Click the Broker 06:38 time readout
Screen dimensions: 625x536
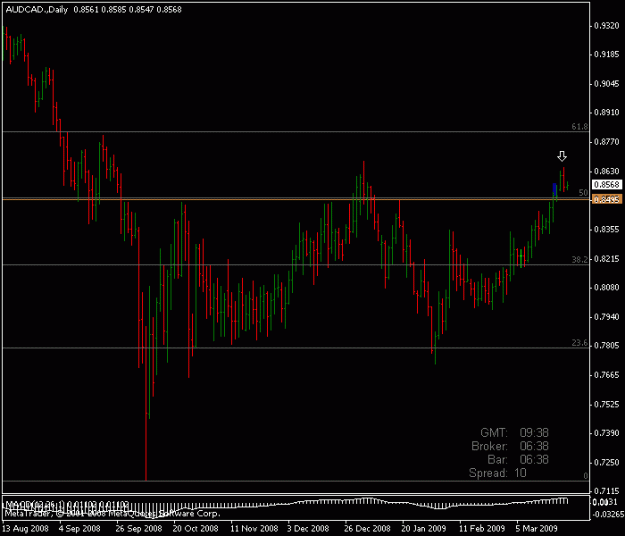click(510, 446)
